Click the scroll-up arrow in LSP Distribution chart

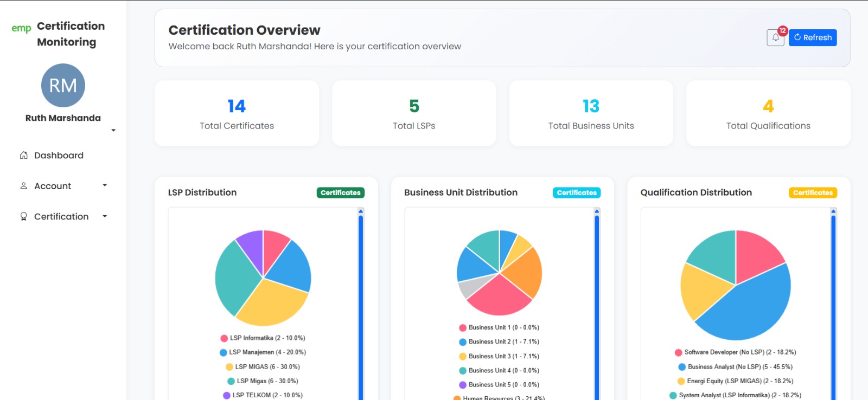tap(361, 211)
